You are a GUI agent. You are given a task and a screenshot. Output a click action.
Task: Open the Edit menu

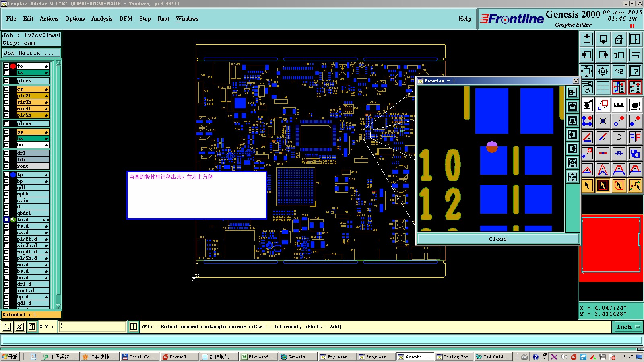tap(28, 19)
